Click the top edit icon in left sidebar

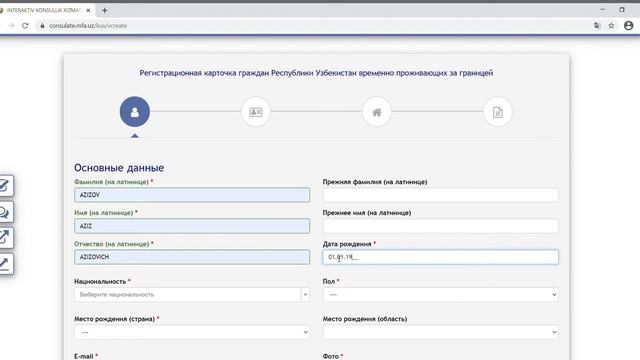click(5, 186)
